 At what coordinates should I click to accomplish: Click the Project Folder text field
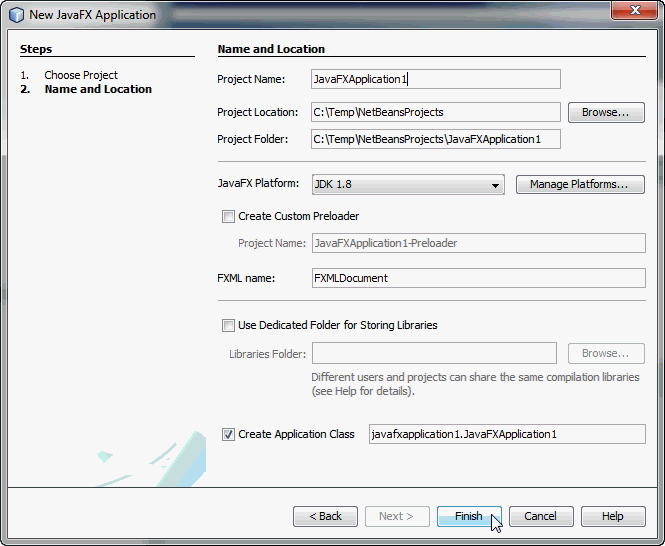(x=436, y=139)
